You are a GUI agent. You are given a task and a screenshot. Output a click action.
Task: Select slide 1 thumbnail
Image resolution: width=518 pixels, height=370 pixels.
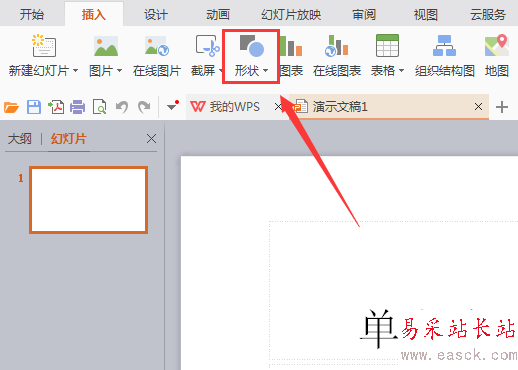point(88,200)
